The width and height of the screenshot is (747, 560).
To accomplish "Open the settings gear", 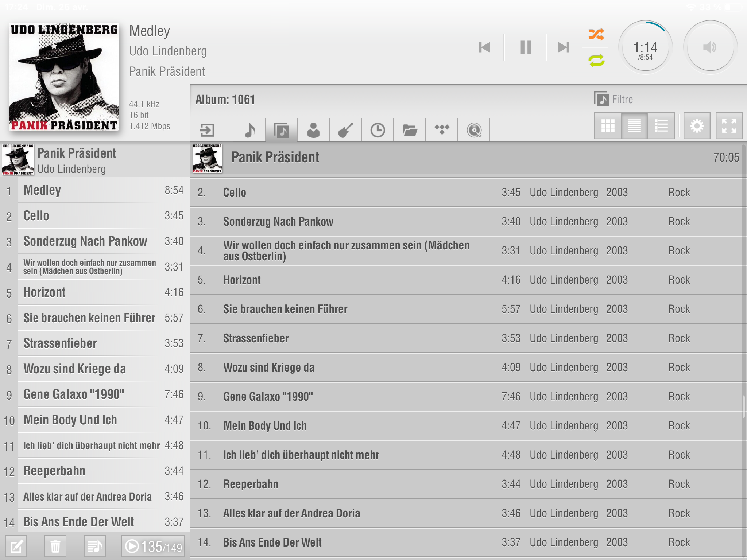I will 697,126.
